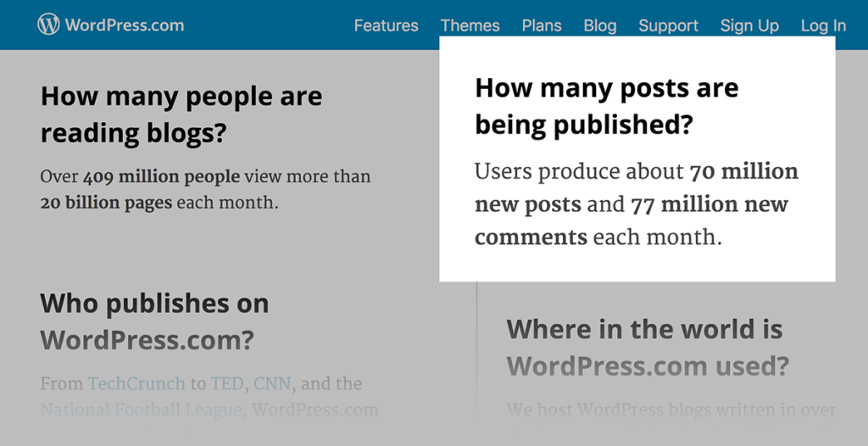868x446 pixels.
Task: Open the Support page
Action: pyautogui.click(x=669, y=25)
